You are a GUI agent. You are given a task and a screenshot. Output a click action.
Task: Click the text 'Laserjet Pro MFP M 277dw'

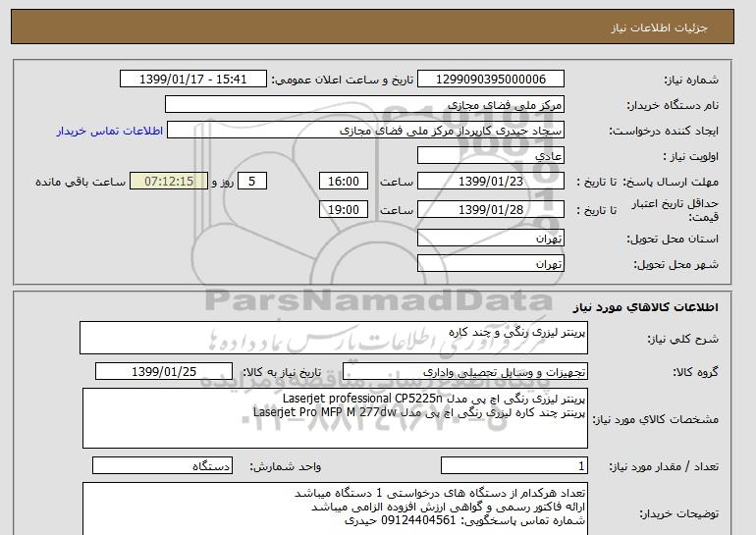tap(324, 412)
